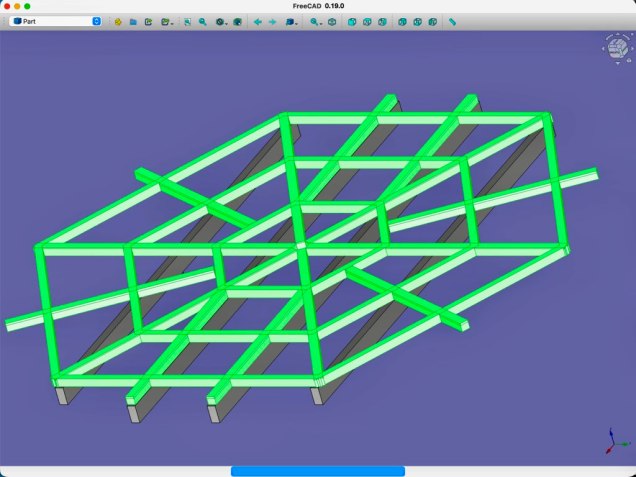Screen dimensions: 636x477
Task: Click the back navigation arrow
Action: tap(258, 21)
